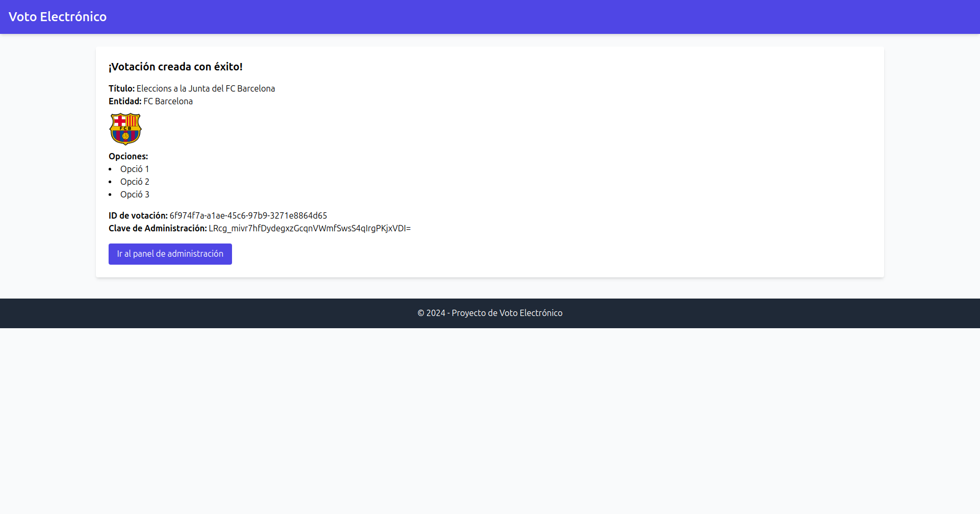Image resolution: width=980 pixels, height=514 pixels.
Task: Select the '¡Votación creada con éxito!' heading
Action: [x=175, y=67]
